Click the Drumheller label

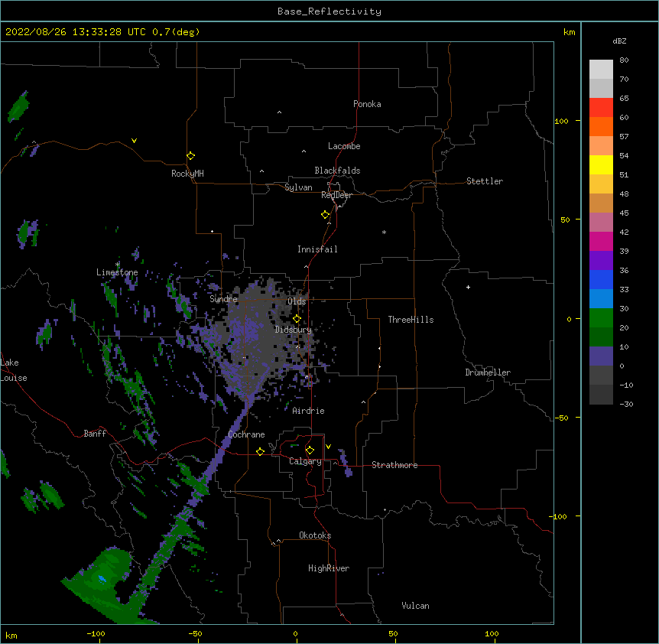[488, 372]
